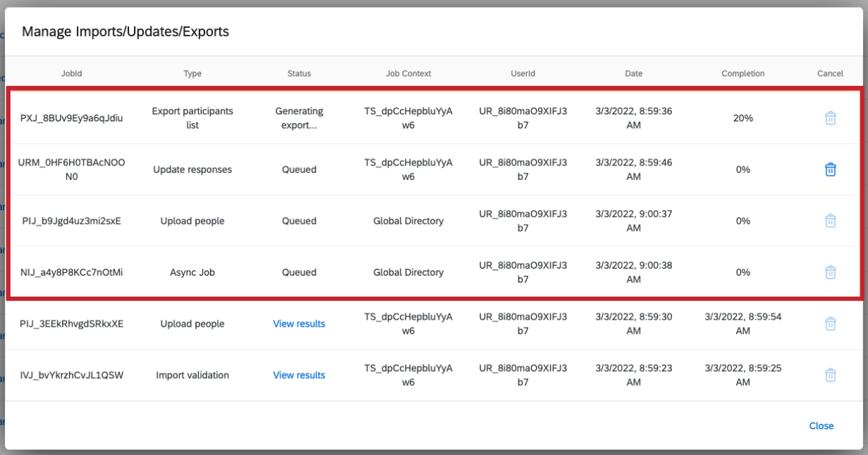
Task: Click the trash icon for Import validation job
Action: (830, 375)
